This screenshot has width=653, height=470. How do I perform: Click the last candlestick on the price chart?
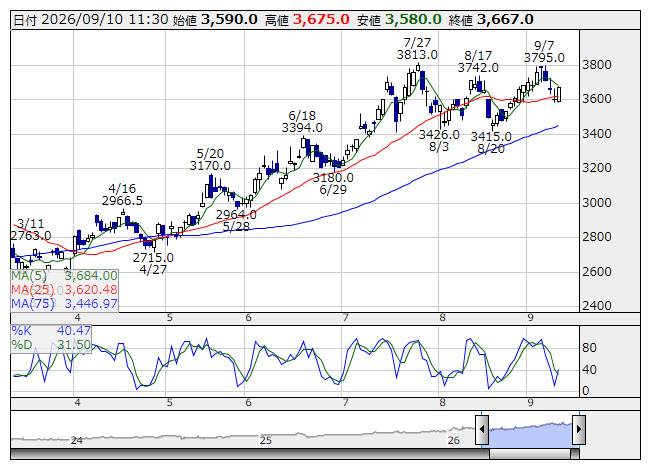[558, 94]
